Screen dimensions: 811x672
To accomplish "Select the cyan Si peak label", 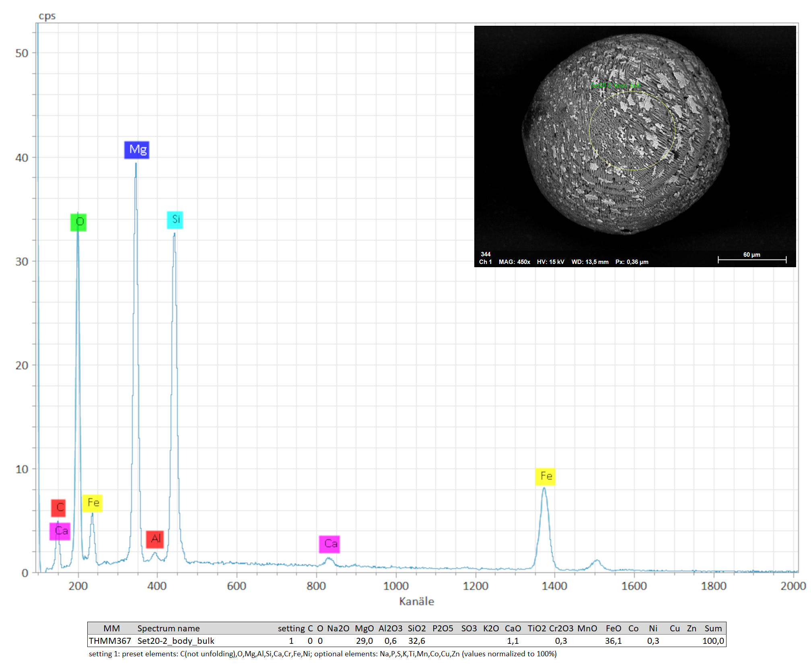I will 175,220.
